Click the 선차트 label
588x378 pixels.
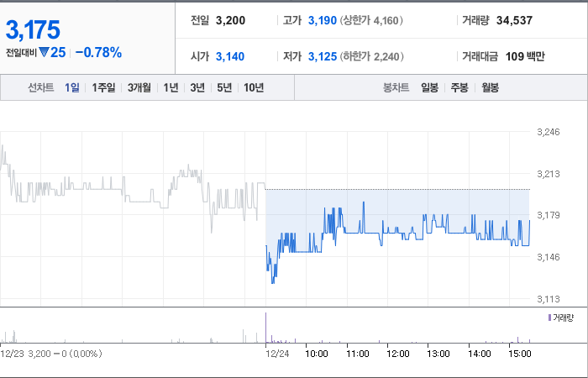pyautogui.click(x=41, y=87)
